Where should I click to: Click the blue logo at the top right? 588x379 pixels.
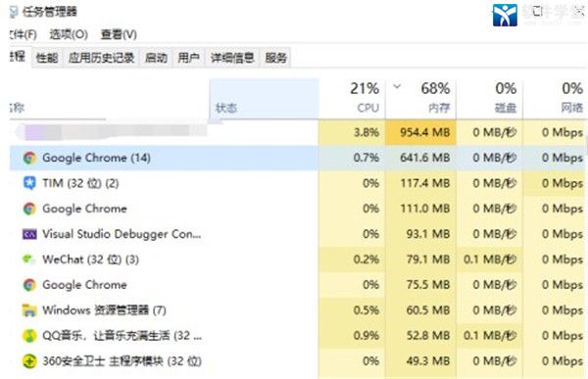[x=505, y=15]
